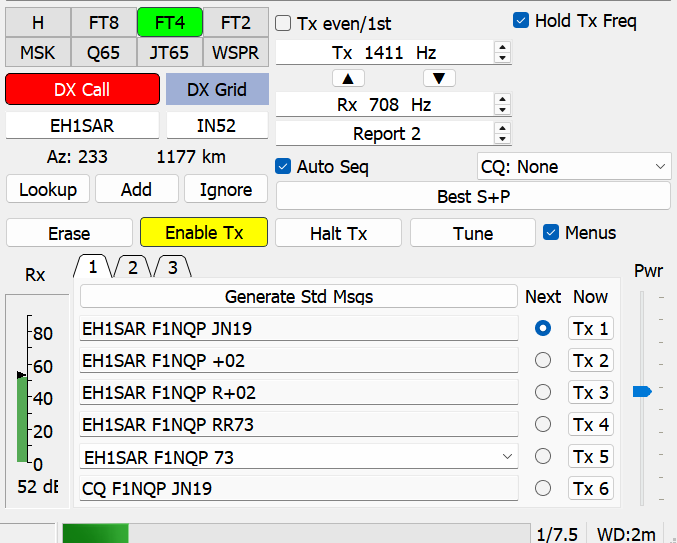
Task: Toggle Tx even/1st checkbox
Action: (x=283, y=23)
